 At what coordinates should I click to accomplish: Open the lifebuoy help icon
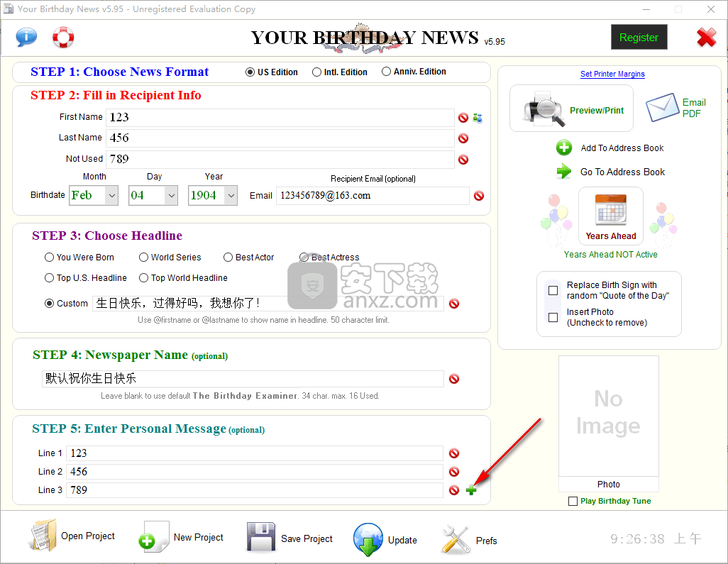pos(63,37)
